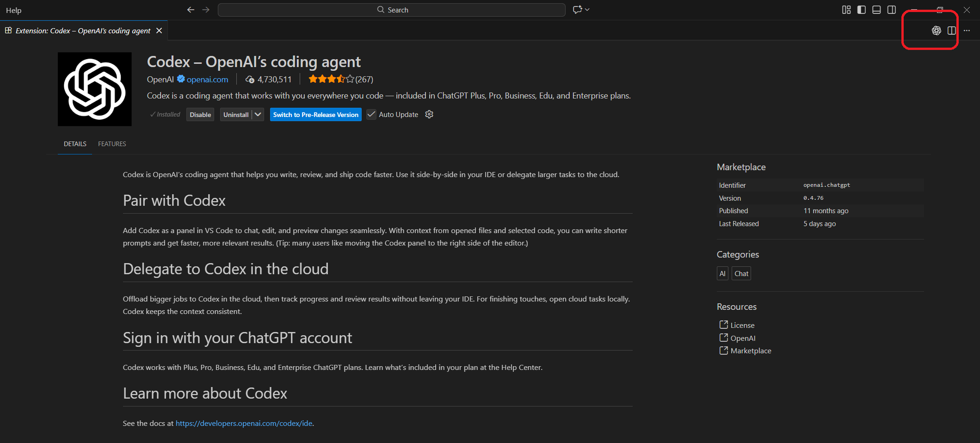Switch to Pre-Release Version
Viewport: 980px width, 443px height.
pos(316,115)
